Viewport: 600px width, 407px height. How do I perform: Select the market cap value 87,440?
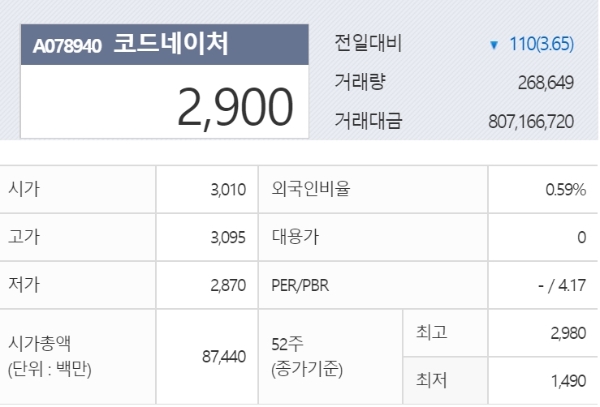coord(223,356)
